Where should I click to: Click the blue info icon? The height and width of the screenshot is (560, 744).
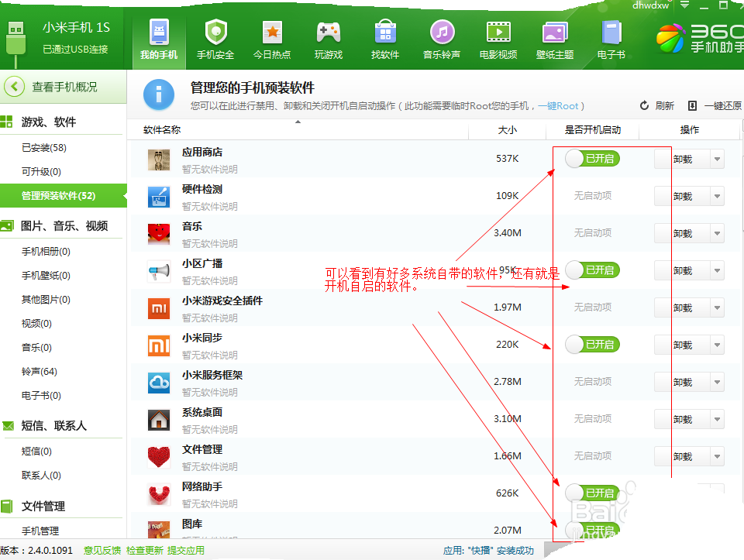[x=158, y=94]
